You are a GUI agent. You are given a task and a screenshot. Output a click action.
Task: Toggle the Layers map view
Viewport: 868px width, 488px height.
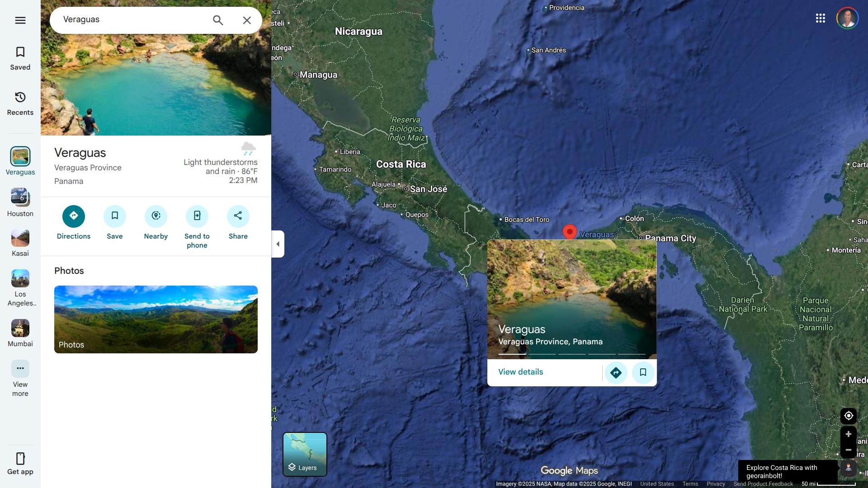pos(305,454)
